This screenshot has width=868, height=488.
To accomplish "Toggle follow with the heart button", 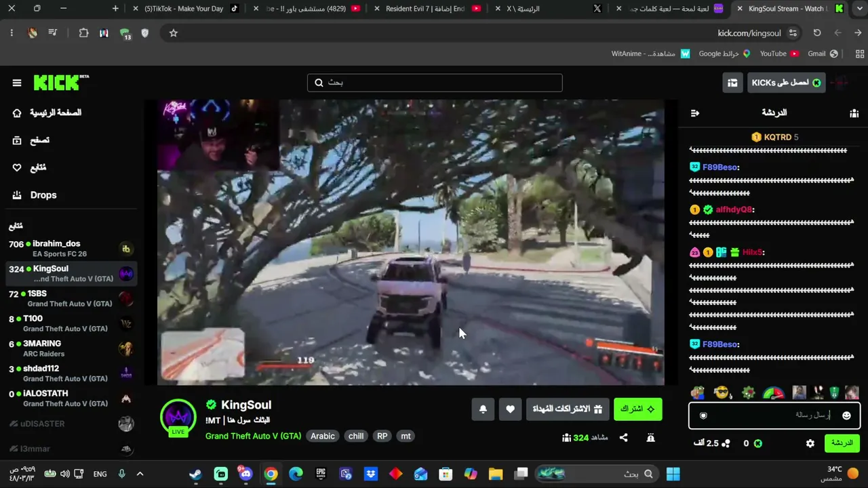I will click(x=510, y=409).
